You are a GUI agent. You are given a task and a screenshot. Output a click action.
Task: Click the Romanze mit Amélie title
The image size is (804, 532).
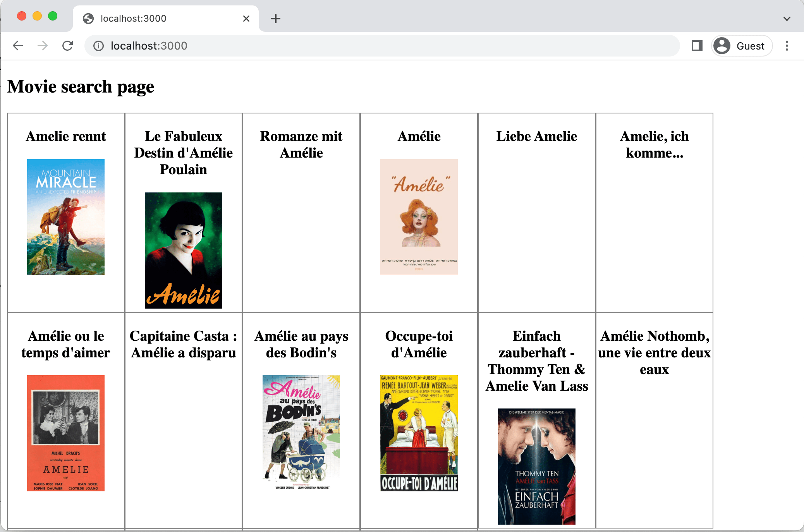301,144
